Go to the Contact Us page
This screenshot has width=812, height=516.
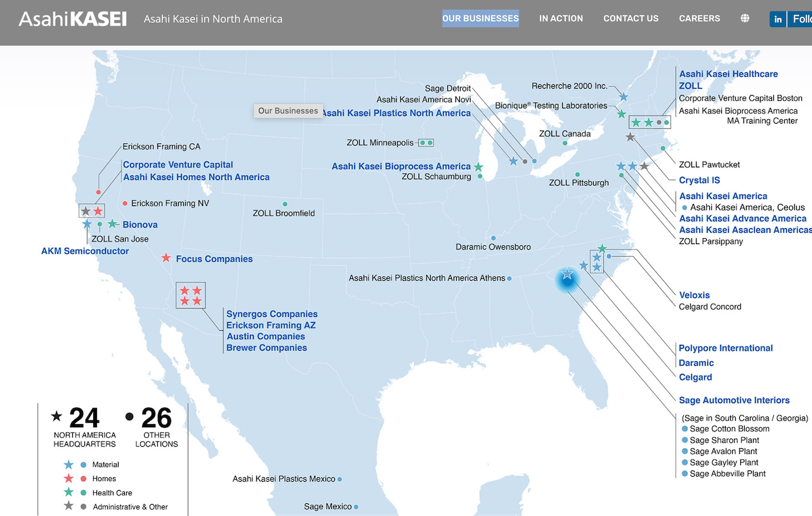[x=631, y=18]
